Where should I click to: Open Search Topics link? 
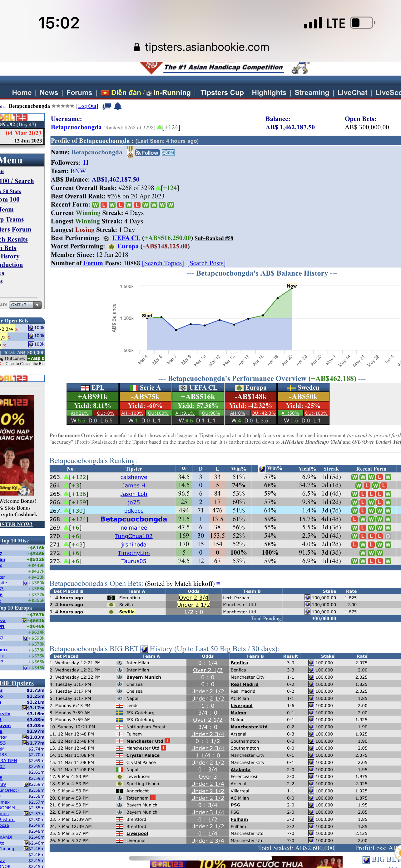pyautogui.click(x=163, y=263)
